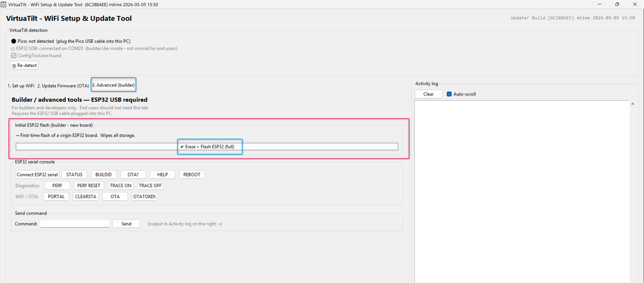Image resolution: width=644 pixels, height=283 pixels.
Task: Focus the Command input field
Action: pos(74,224)
